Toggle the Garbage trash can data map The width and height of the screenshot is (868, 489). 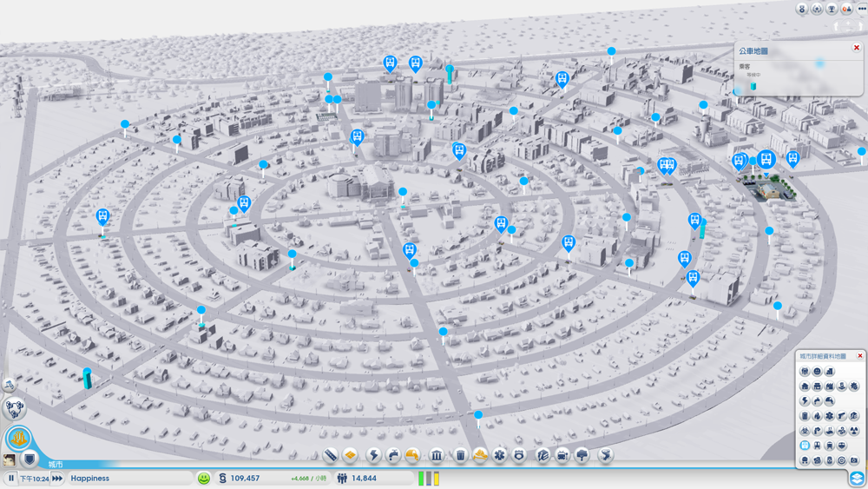(805, 416)
